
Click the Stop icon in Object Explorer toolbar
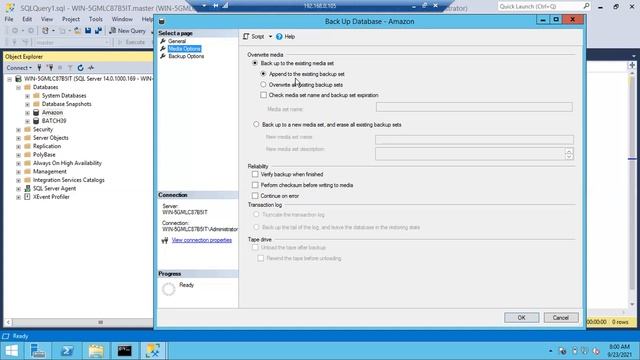(60, 68)
